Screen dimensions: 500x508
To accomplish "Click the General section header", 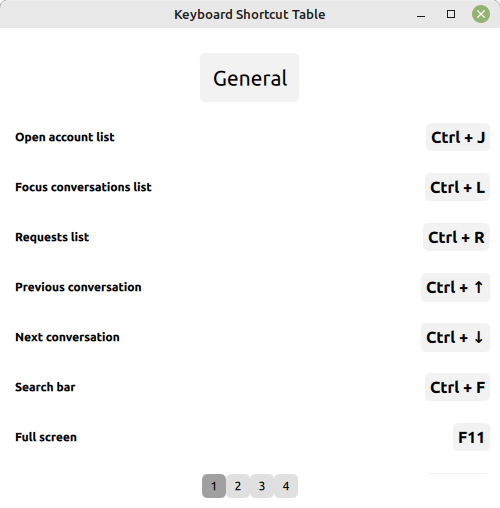I will pos(249,78).
